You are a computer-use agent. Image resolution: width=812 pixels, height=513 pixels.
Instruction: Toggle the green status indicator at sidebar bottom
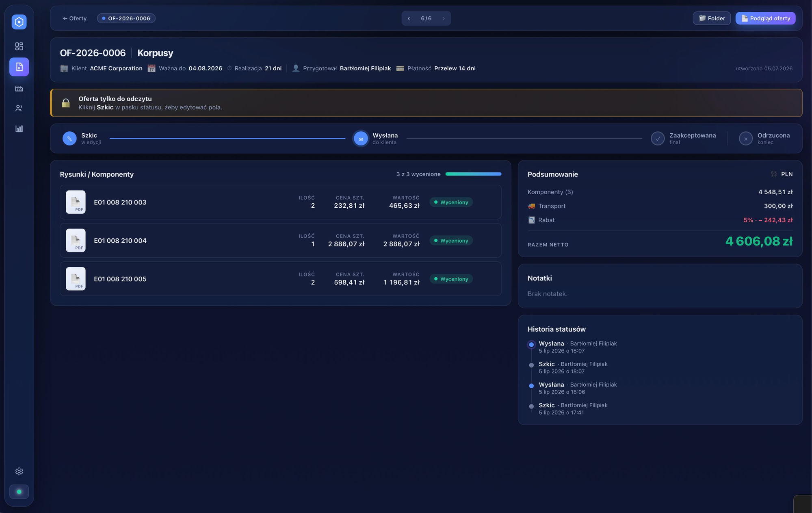(x=19, y=492)
